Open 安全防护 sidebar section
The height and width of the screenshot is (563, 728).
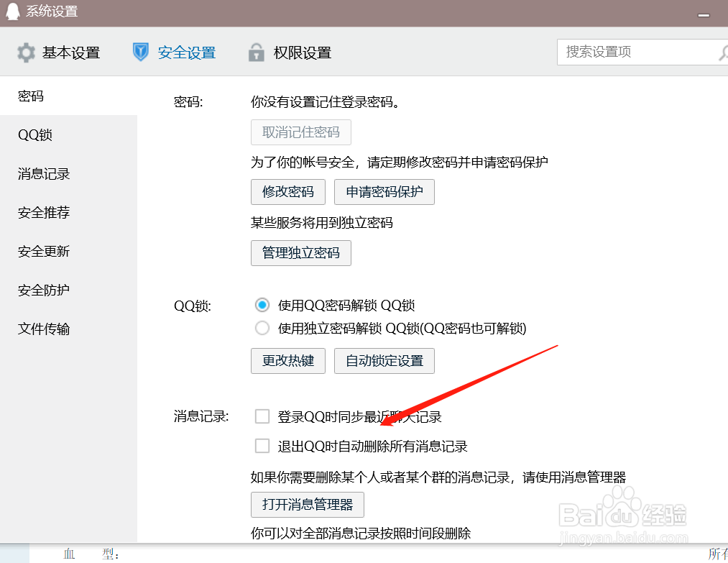click(x=68, y=290)
